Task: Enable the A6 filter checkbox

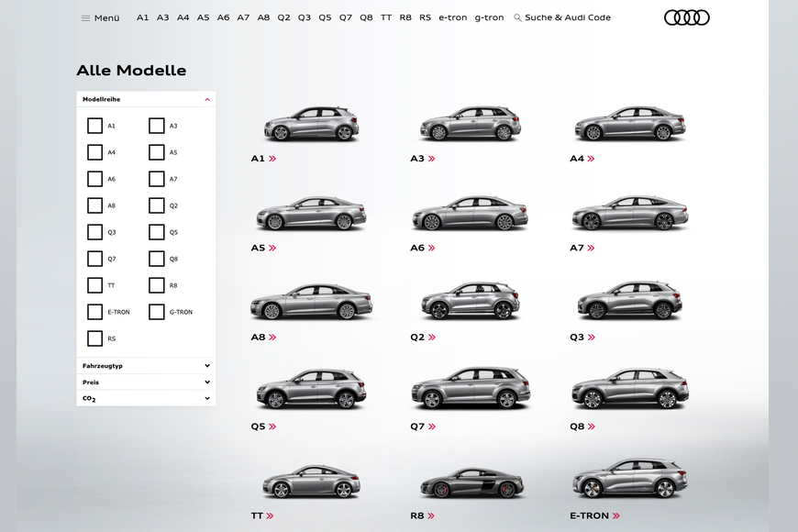Action: (94, 179)
